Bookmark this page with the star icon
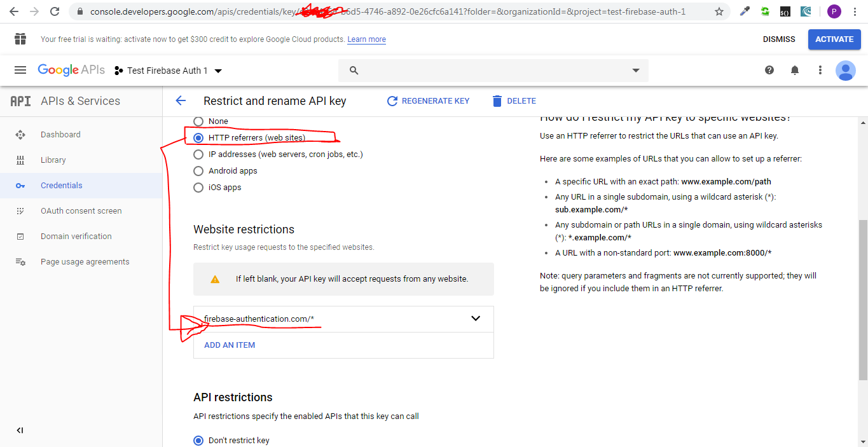The height and width of the screenshot is (447, 868). [719, 11]
